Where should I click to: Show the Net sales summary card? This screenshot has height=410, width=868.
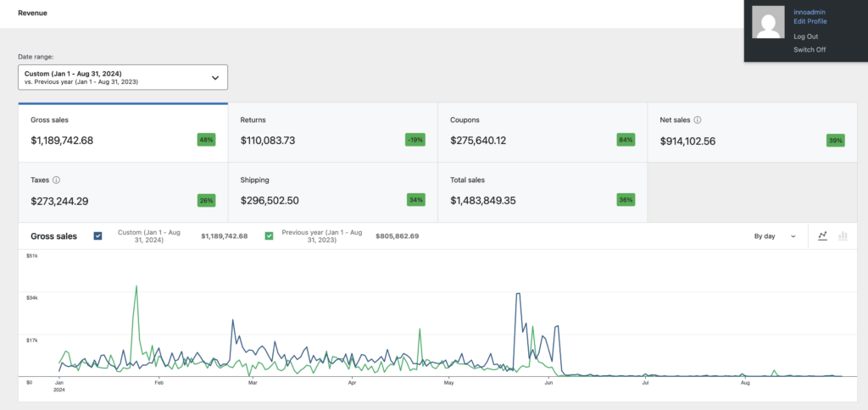tap(752, 132)
